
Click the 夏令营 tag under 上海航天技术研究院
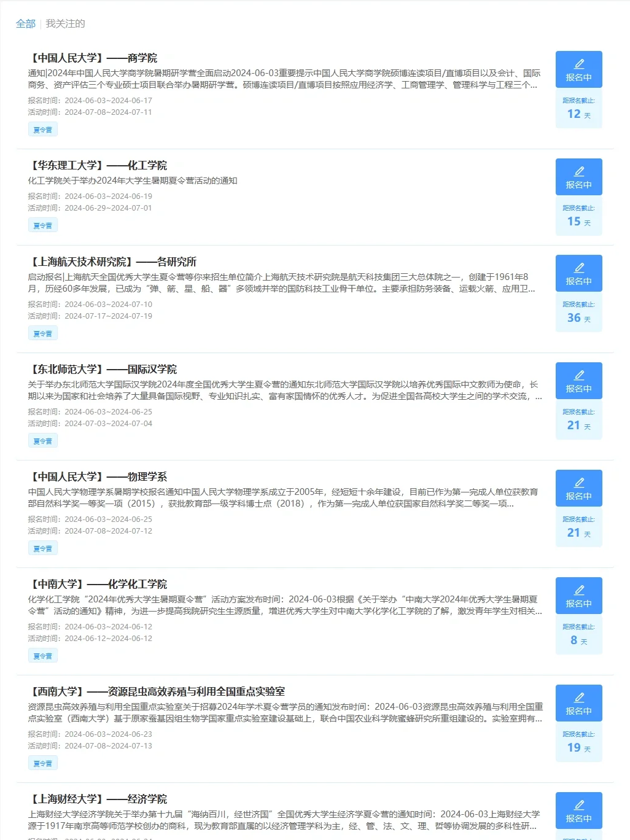pos(43,333)
